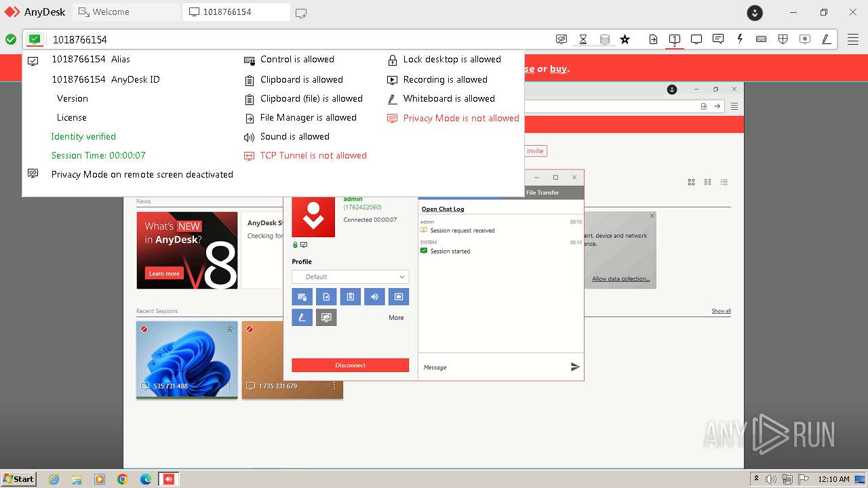This screenshot has width=868, height=488.
Task: Open Microsoft Edge from taskbar
Action: (145, 479)
